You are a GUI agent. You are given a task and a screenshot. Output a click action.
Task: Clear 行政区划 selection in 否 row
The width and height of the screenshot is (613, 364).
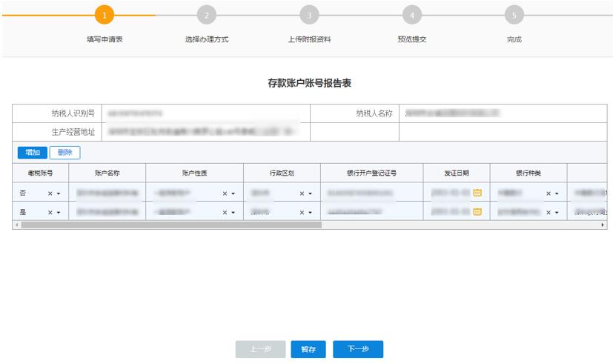click(x=302, y=193)
